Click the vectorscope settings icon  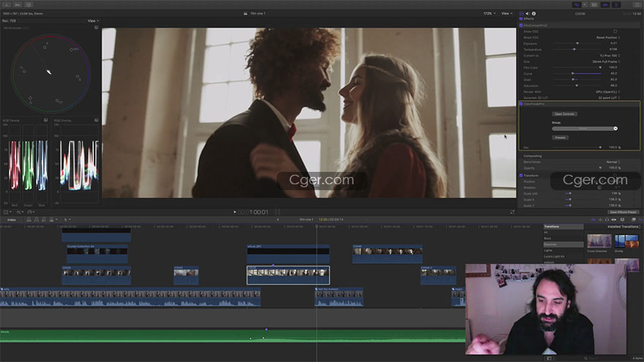pos(96,28)
